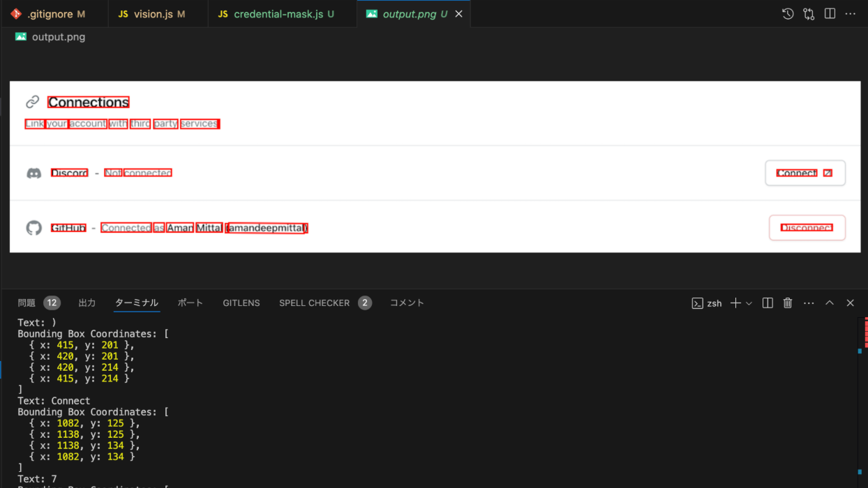This screenshot has width=868, height=488.
Task: Open the コメント (Comments) panel tab
Action: [x=407, y=303]
